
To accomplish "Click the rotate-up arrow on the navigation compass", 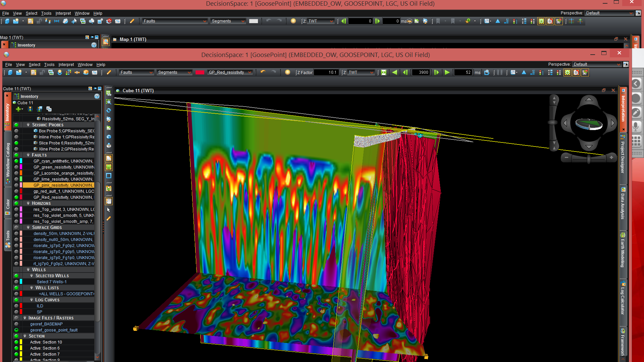I will (x=589, y=99).
